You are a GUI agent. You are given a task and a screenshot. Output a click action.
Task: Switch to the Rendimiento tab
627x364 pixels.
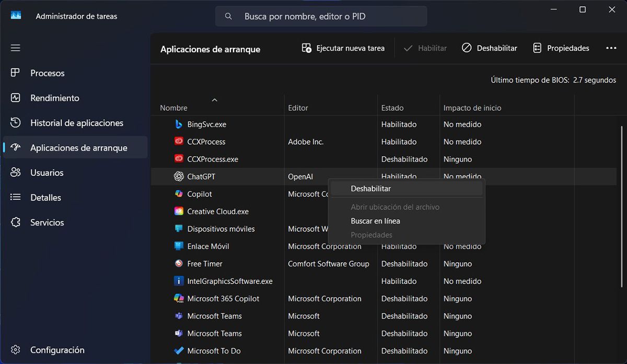(75, 98)
